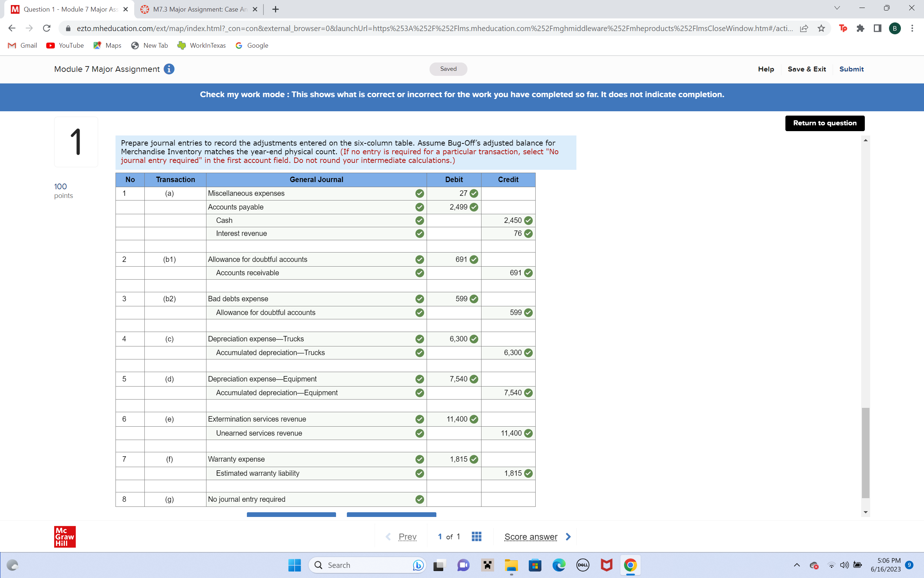Open the tab search dropdown chevron

[837, 8]
